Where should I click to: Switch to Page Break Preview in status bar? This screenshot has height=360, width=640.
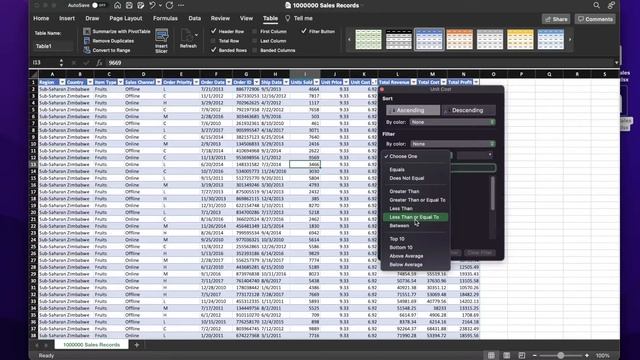[x=522, y=356]
